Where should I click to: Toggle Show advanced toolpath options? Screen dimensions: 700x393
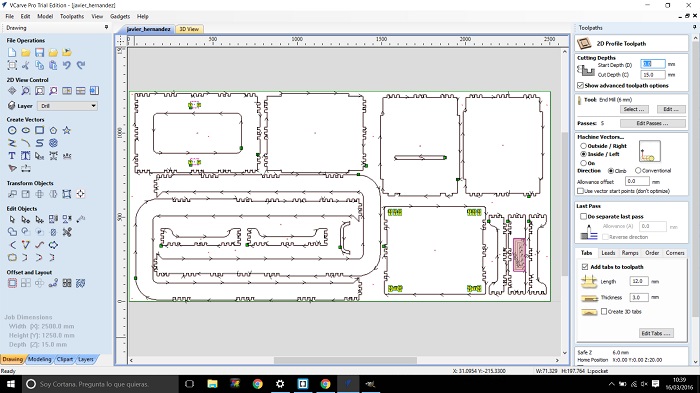point(623,85)
